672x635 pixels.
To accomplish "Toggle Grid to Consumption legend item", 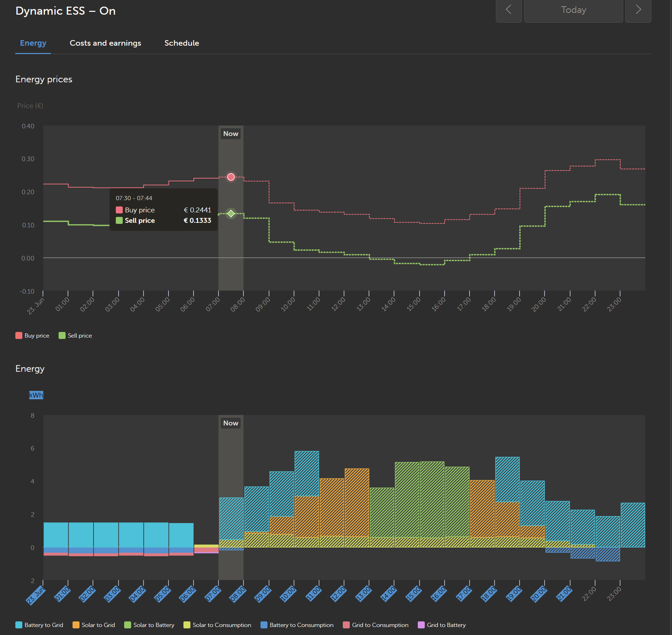I will click(x=376, y=625).
